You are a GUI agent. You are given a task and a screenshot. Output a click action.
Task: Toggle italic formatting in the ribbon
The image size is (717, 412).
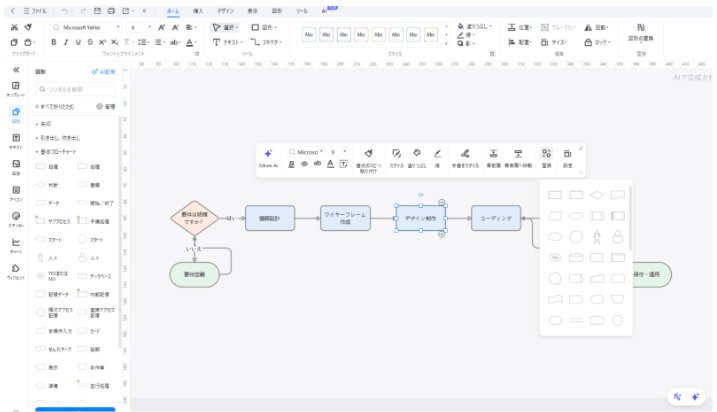point(67,43)
